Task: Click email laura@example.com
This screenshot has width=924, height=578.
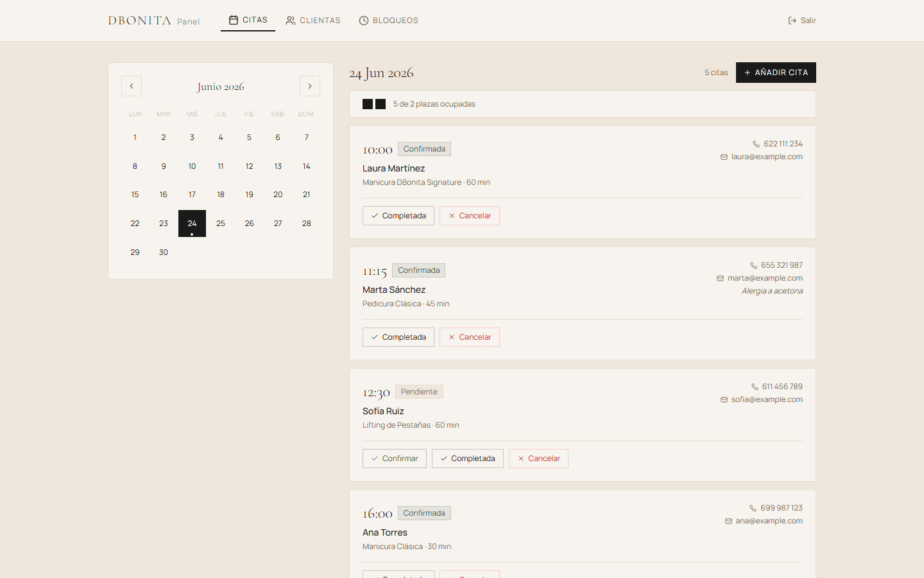Action: coord(767,157)
